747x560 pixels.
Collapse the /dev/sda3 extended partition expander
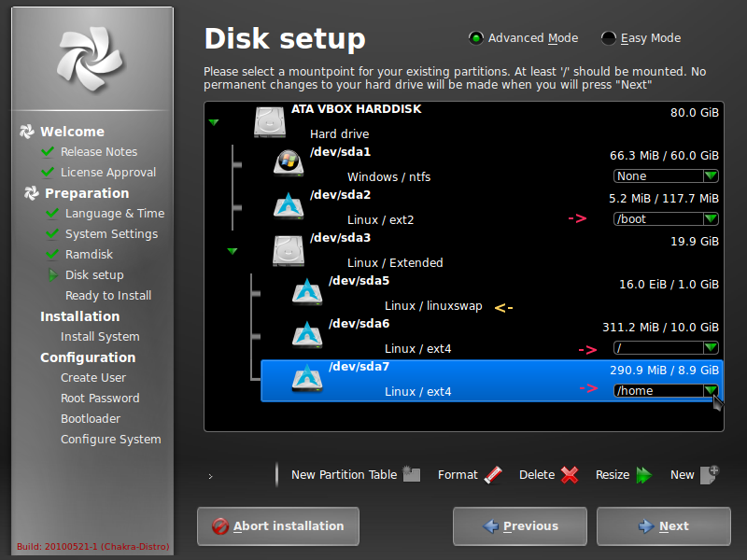[x=231, y=250]
